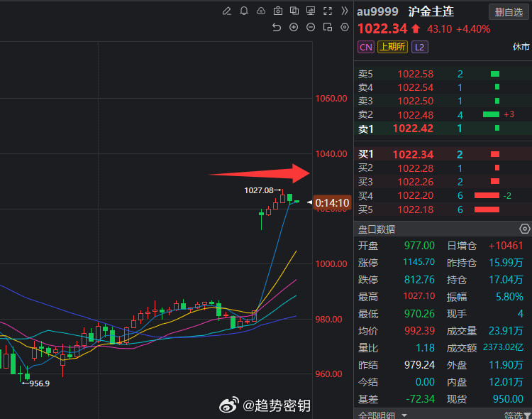The image size is (532, 419).
Task: Click the au9999 contract code
Action: (x=377, y=11)
